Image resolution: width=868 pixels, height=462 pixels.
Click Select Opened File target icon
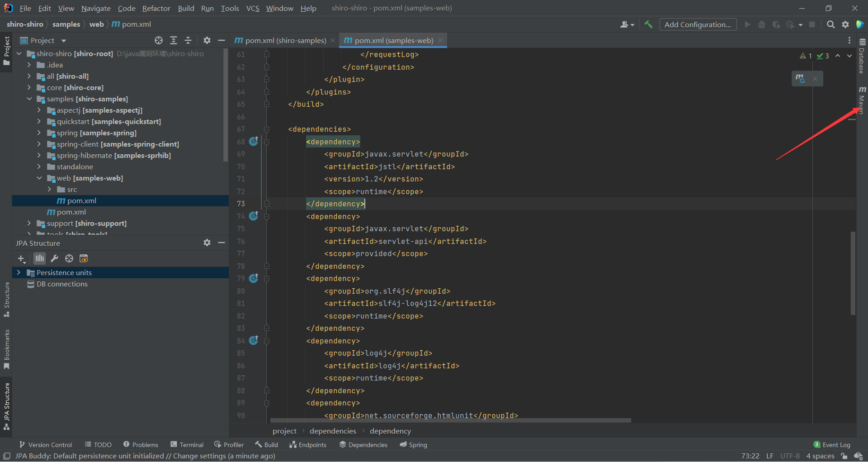click(x=159, y=40)
